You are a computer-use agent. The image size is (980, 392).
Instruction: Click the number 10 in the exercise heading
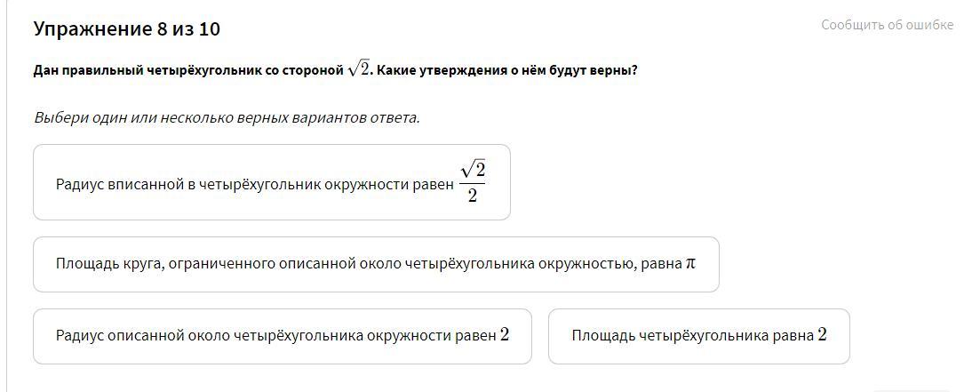(209, 29)
